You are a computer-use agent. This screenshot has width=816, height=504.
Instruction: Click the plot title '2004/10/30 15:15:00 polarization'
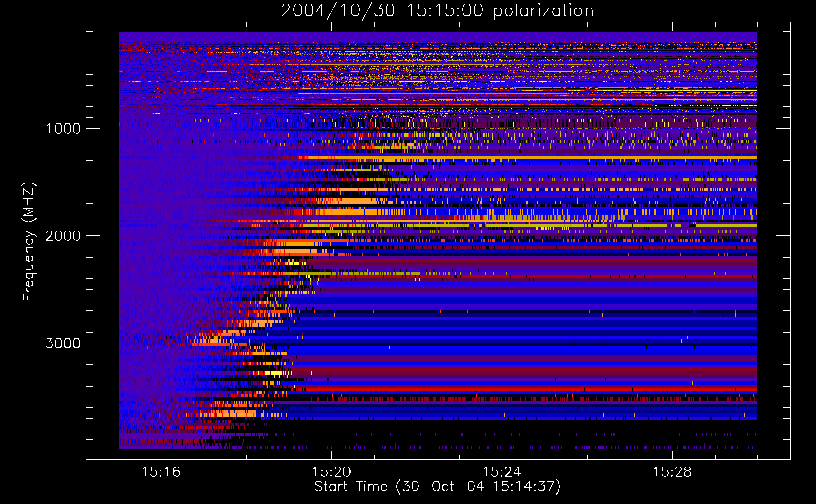(x=437, y=11)
